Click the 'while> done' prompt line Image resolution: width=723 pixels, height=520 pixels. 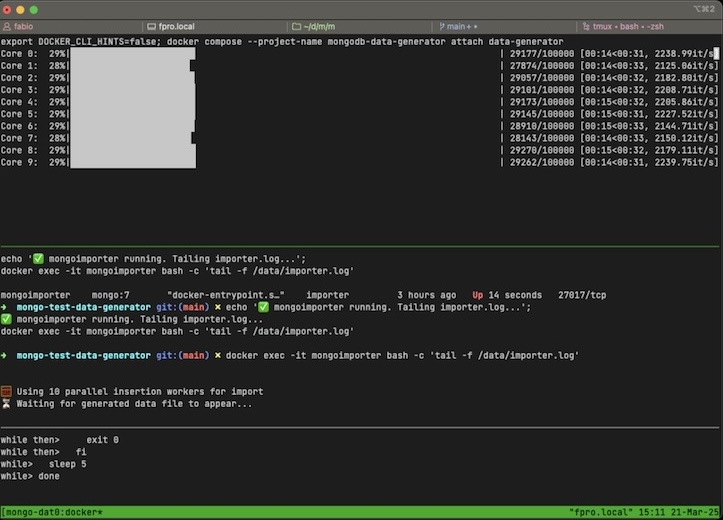click(30, 476)
